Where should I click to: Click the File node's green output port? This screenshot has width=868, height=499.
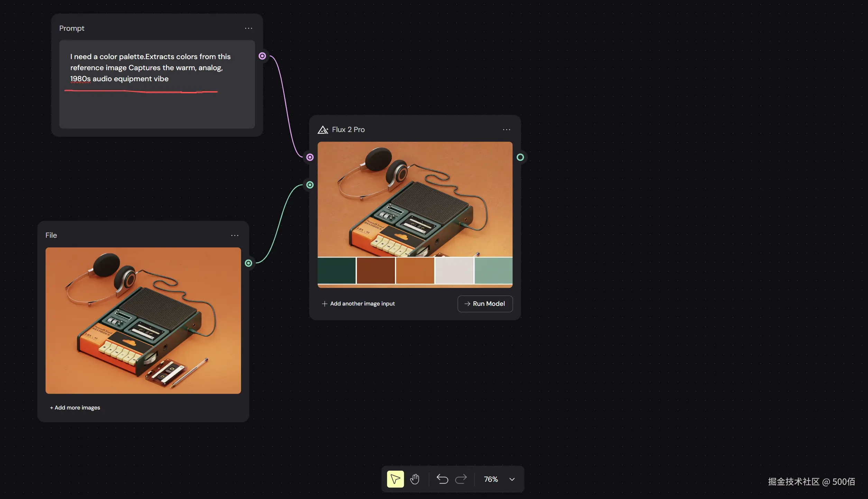click(248, 263)
